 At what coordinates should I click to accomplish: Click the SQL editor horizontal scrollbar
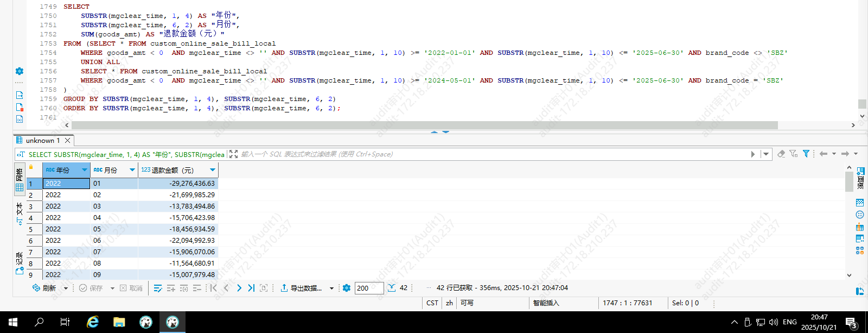click(424, 125)
